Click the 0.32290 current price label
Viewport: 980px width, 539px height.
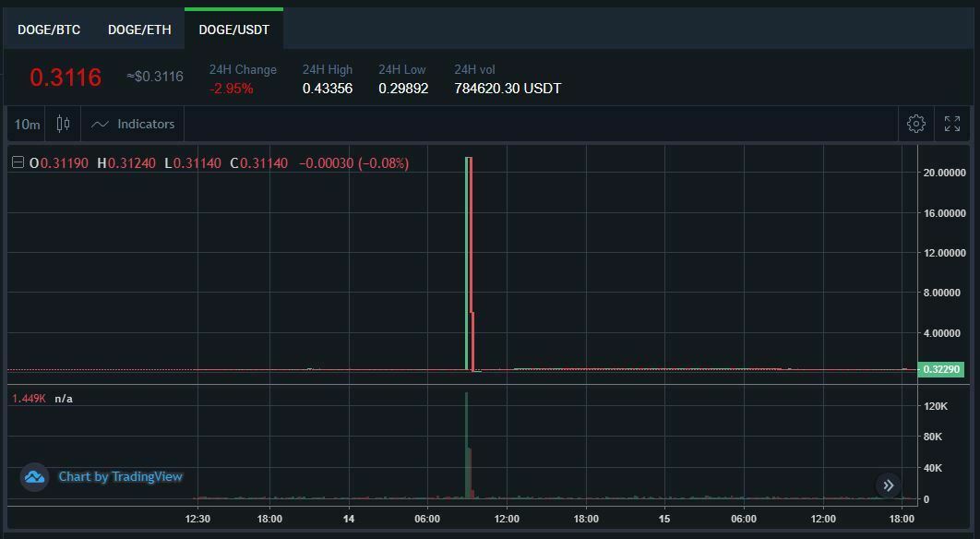(942, 369)
